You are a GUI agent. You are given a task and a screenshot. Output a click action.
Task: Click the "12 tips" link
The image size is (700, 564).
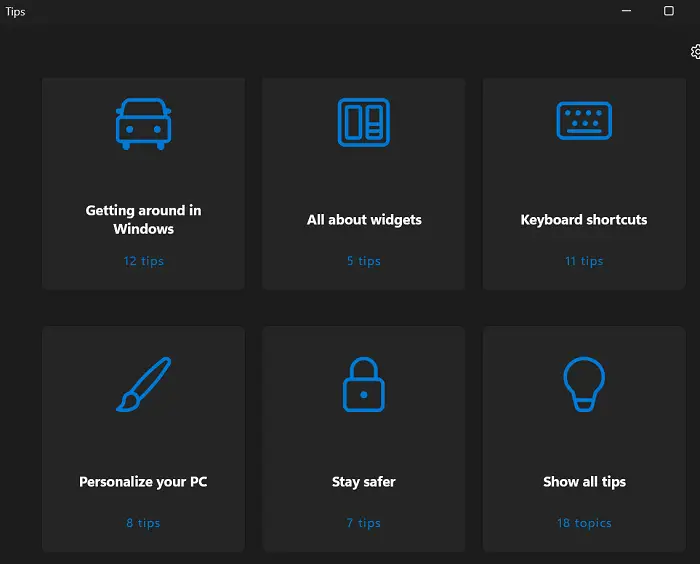click(x=143, y=261)
